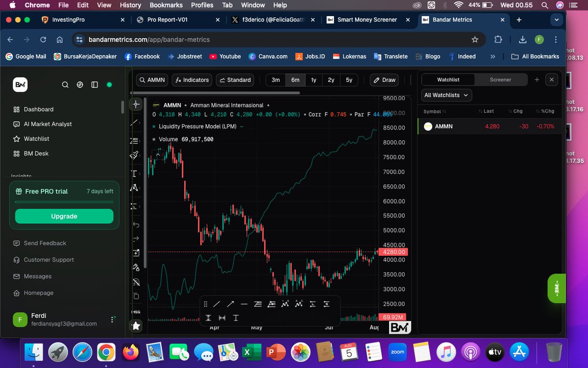Viewport: 588px width, 368px height.
Task: Open favorites star in left toolbar
Action: (136, 326)
